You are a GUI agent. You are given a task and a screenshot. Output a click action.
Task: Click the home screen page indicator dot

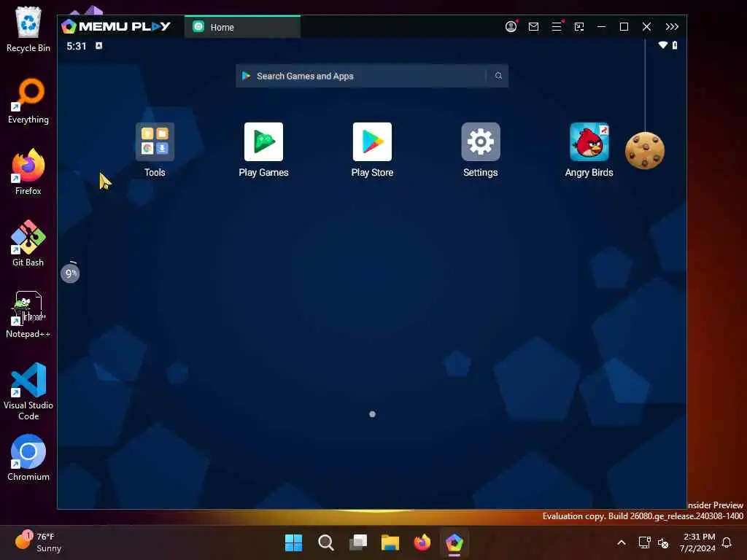[373, 414]
